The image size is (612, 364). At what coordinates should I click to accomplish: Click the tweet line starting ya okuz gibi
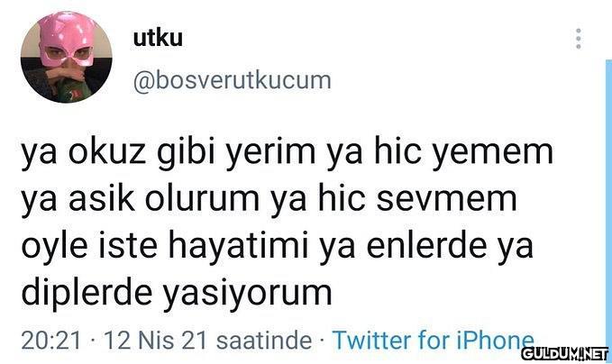pyautogui.click(x=287, y=154)
